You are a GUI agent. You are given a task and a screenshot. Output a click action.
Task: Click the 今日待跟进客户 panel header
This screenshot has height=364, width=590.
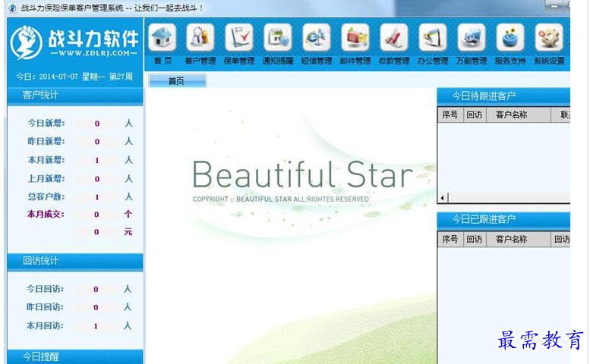pyautogui.click(x=503, y=96)
